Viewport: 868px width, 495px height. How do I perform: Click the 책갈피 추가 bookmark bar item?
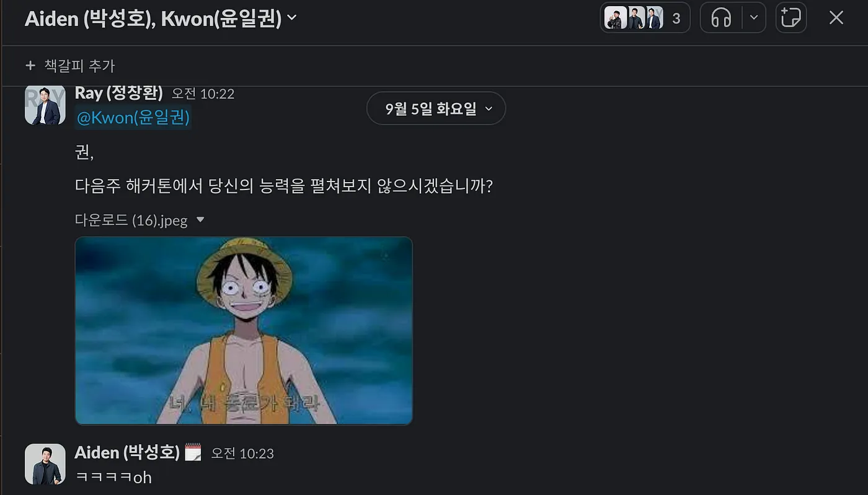(70, 66)
